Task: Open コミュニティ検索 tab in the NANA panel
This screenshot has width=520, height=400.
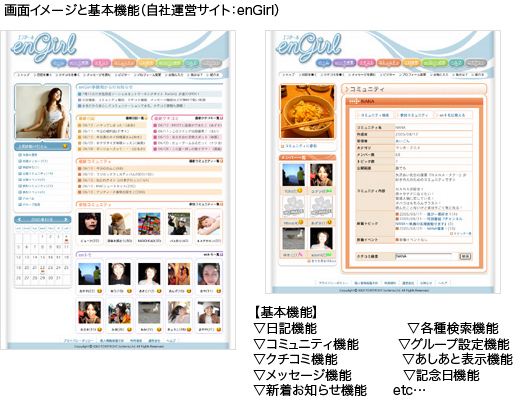Action: (374, 115)
